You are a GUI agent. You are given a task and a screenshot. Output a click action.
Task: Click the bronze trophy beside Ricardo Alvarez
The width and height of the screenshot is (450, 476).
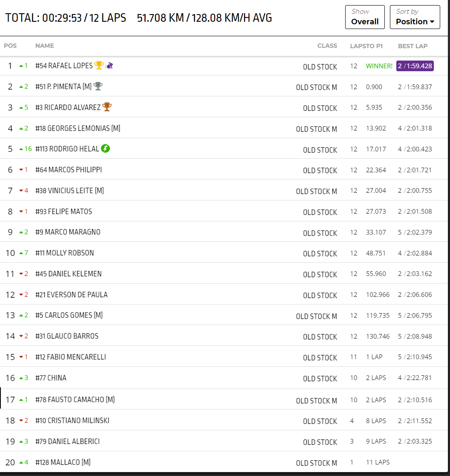click(x=107, y=107)
